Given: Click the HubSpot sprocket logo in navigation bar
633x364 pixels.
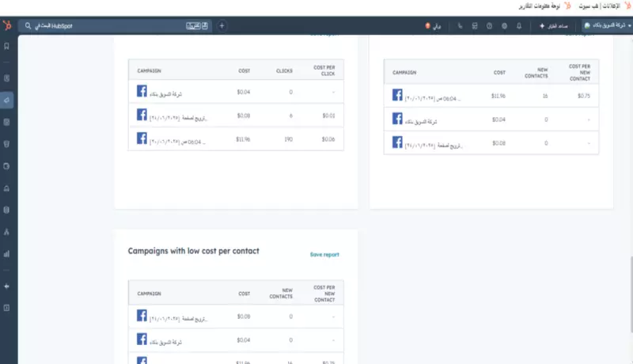Looking at the screenshot, I should click(7, 25).
